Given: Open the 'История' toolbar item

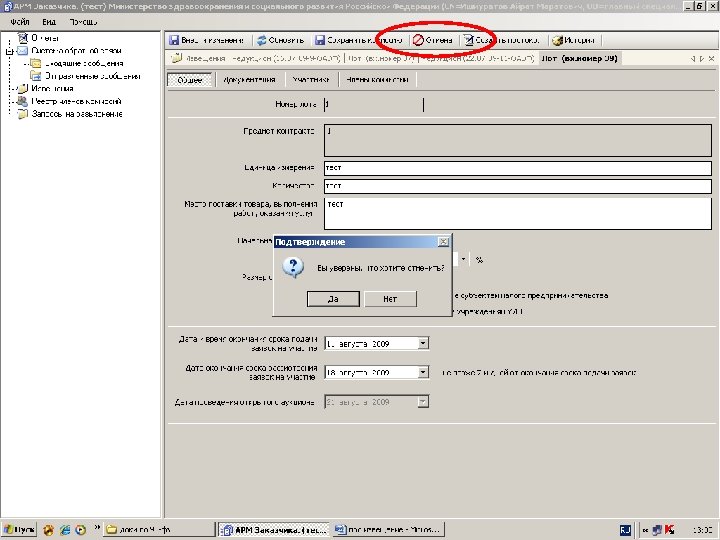Looking at the screenshot, I should pyautogui.click(x=573, y=40).
